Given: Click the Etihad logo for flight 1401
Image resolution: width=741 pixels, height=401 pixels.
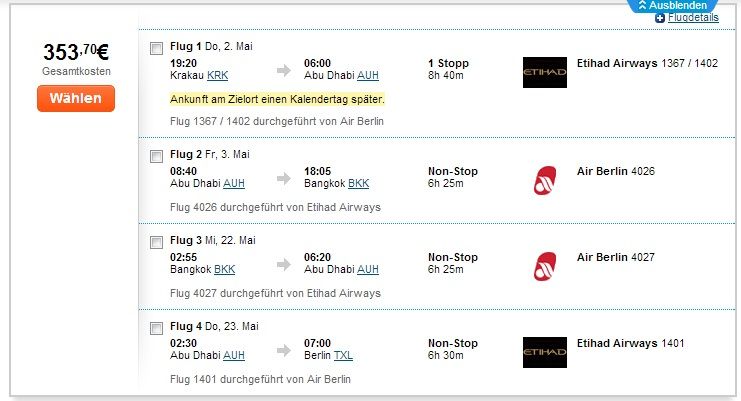Looking at the screenshot, I should (x=544, y=352).
